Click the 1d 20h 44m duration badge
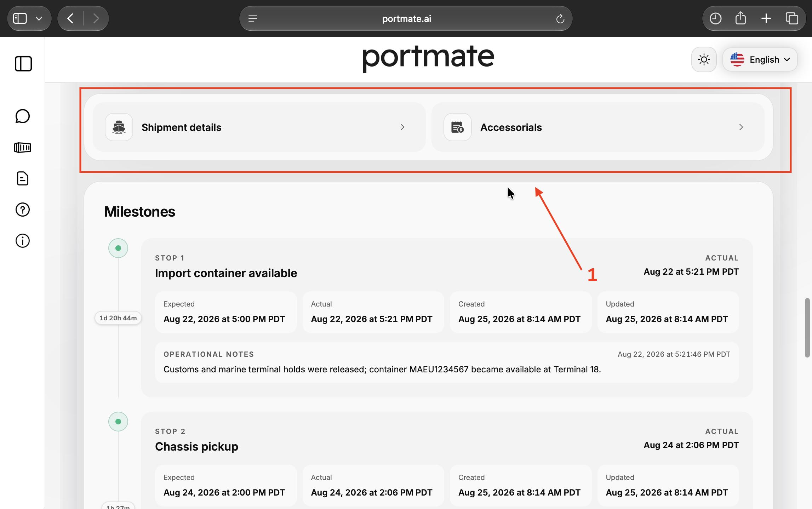Image resolution: width=812 pixels, height=509 pixels. [118, 318]
